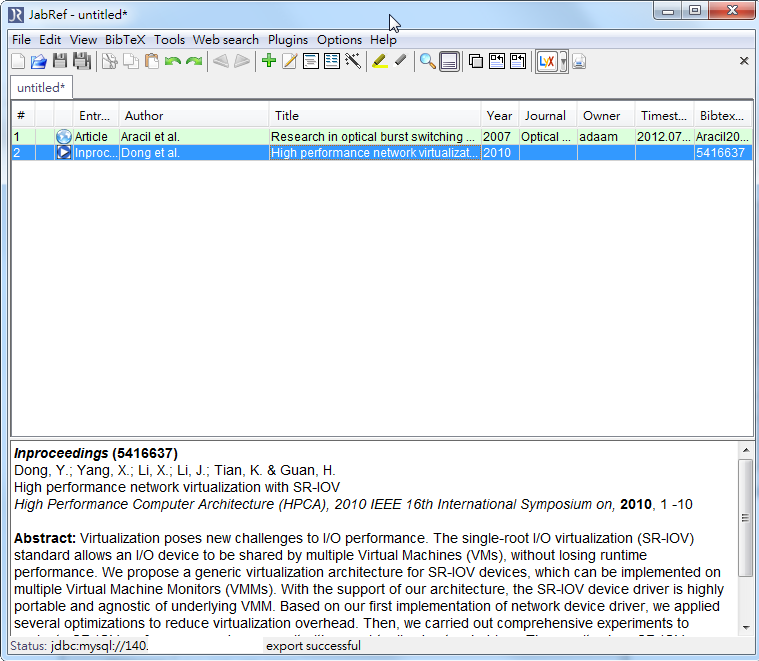759x661 pixels.
Task: Paste with the clipboard icon
Action: tap(152, 61)
